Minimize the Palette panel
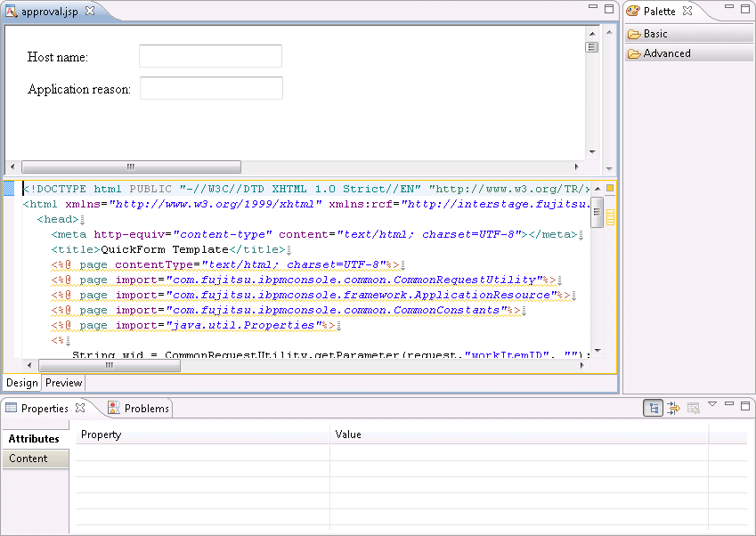Image resolution: width=756 pixels, height=536 pixels. pos(729,7)
